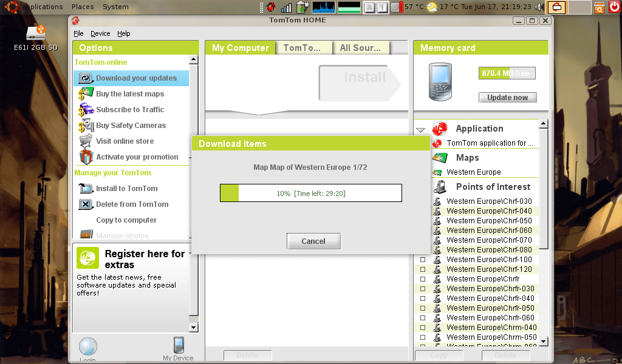The height and width of the screenshot is (364, 622).
Task: Open the Login globe icon at bottom left
Action: (87, 346)
